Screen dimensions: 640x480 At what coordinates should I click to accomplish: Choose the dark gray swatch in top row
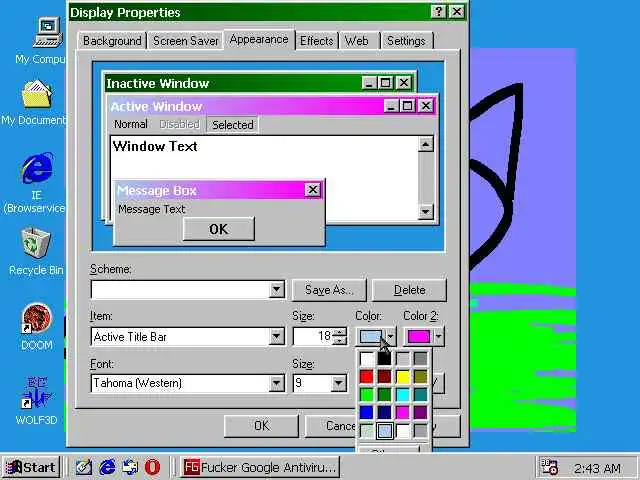[420, 359]
